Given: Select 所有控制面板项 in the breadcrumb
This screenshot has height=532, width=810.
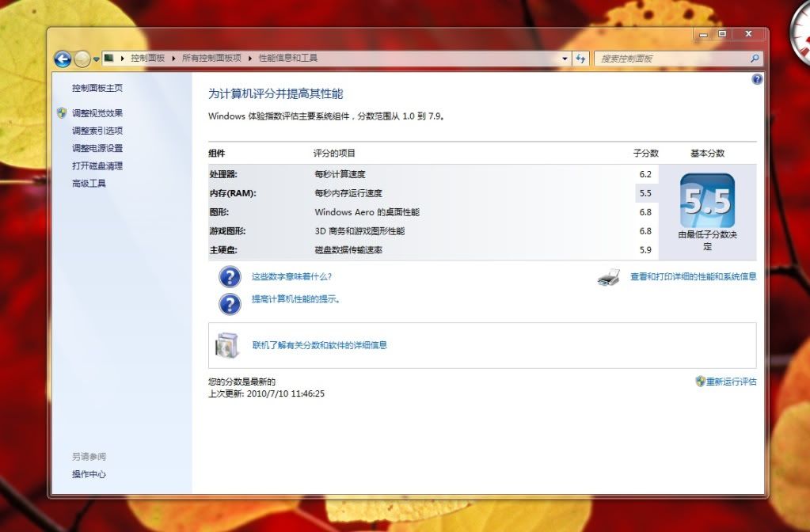Looking at the screenshot, I should point(211,59).
